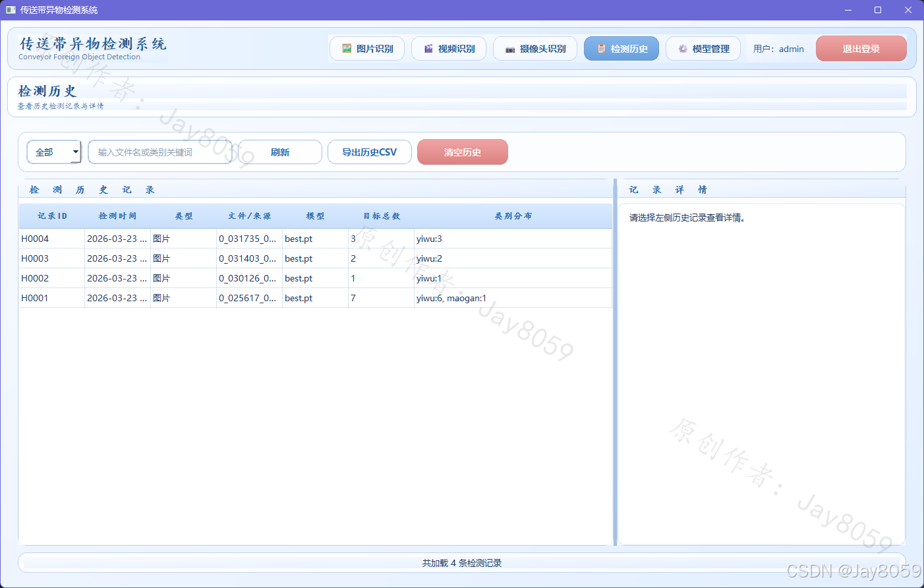Click the 检测时间 column header

pos(118,216)
